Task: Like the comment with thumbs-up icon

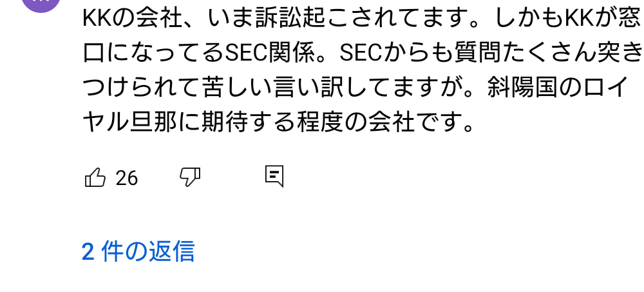Action: (x=95, y=177)
